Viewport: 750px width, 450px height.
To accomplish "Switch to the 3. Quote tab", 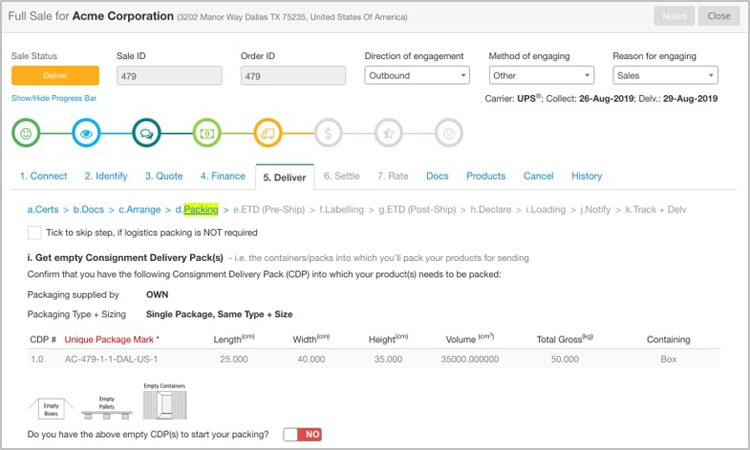I will 164,176.
